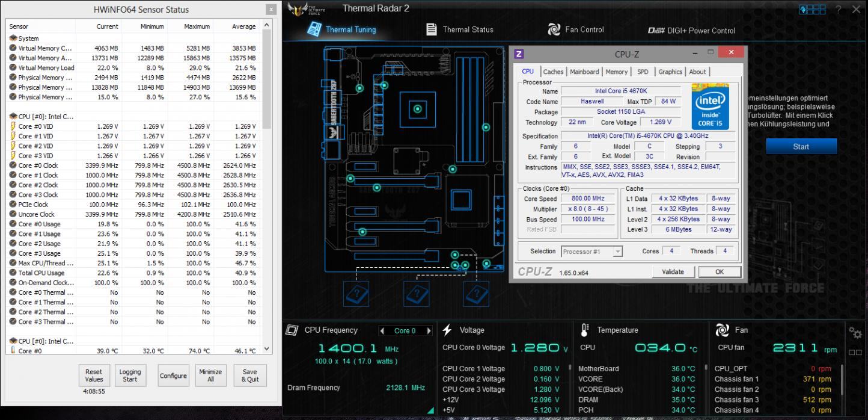The height and width of the screenshot is (420, 868).
Task: Click the Core Speed value field
Action: click(587, 199)
